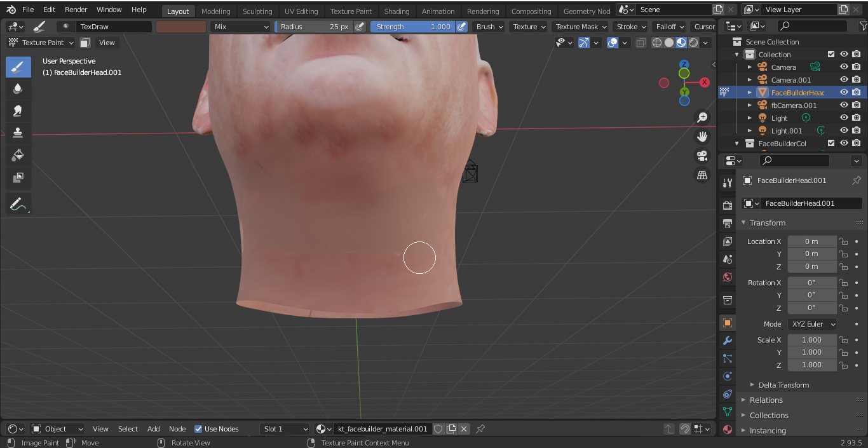Expand the Camera outliner item
This screenshot has width=868, height=448.
[749, 67]
